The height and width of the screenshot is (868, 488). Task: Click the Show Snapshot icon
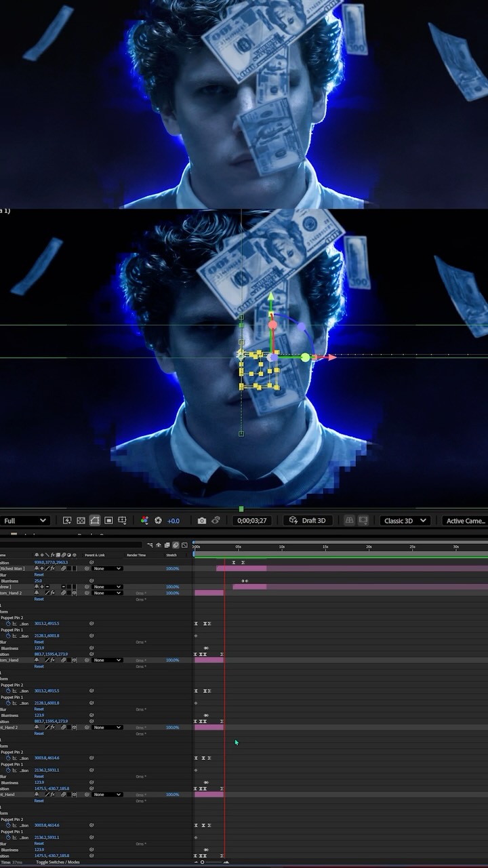[x=216, y=520]
